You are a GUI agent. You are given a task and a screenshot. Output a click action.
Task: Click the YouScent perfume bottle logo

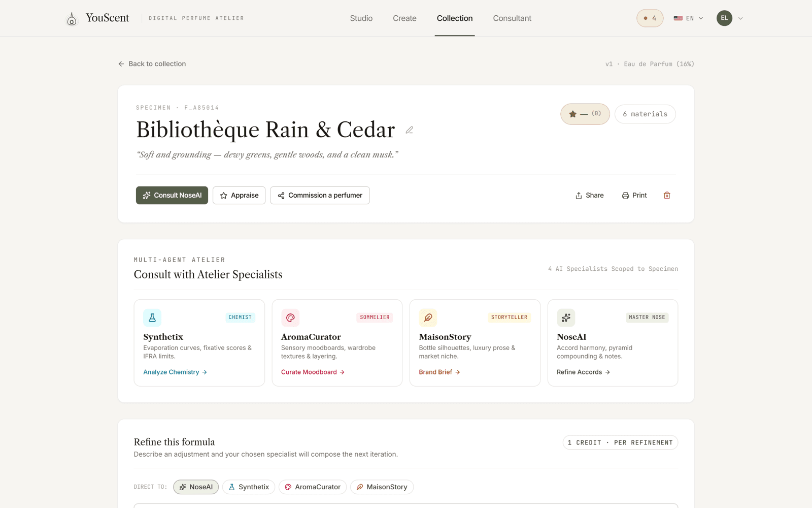click(x=72, y=19)
